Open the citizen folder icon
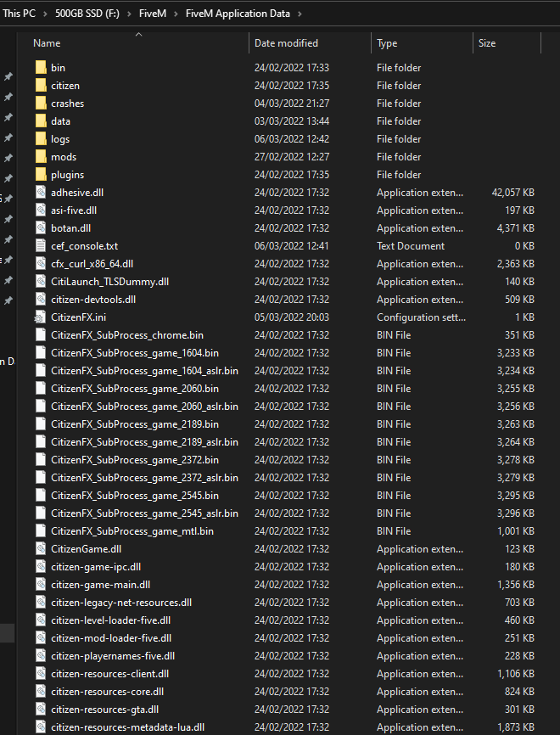 coord(41,86)
